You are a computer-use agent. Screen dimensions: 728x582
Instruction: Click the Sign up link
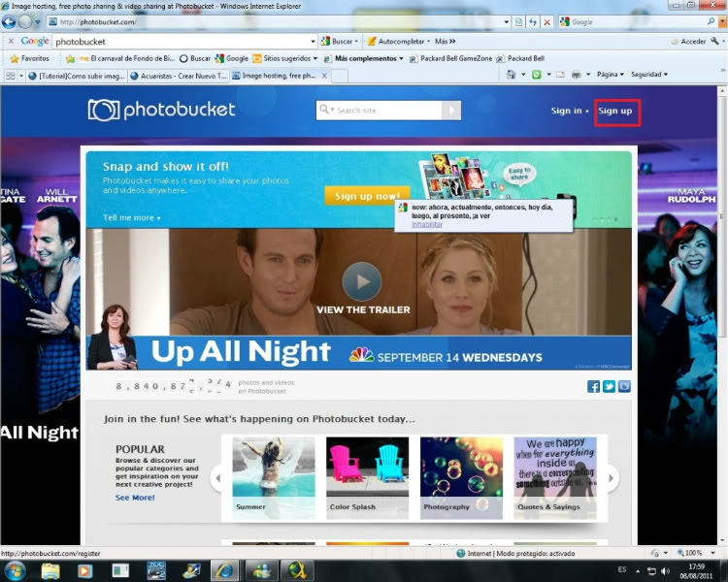pyautogui.click(x=615, y=111)
